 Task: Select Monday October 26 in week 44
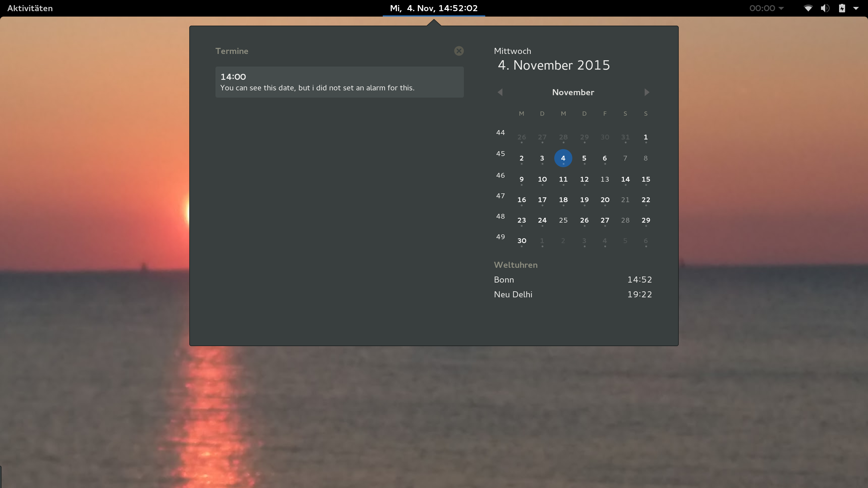point(521,137)
